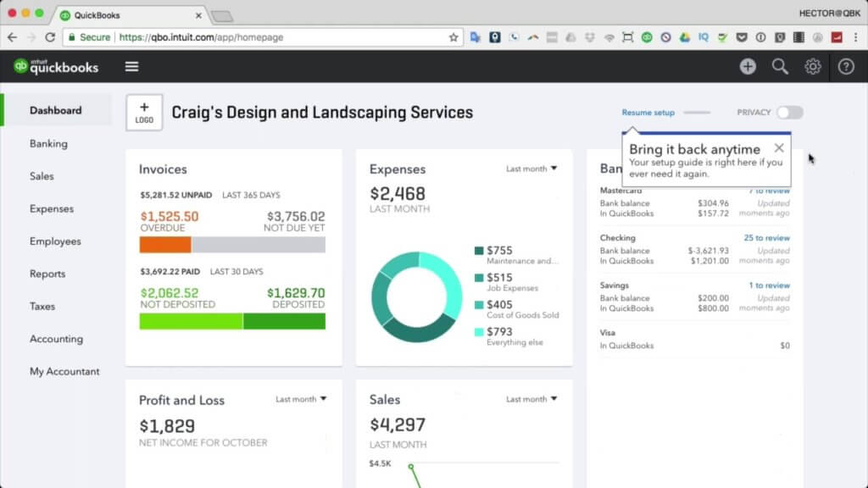Open My Accountant in the left navigation
This screenshot has width=868, height=488.
coord(64,372)
